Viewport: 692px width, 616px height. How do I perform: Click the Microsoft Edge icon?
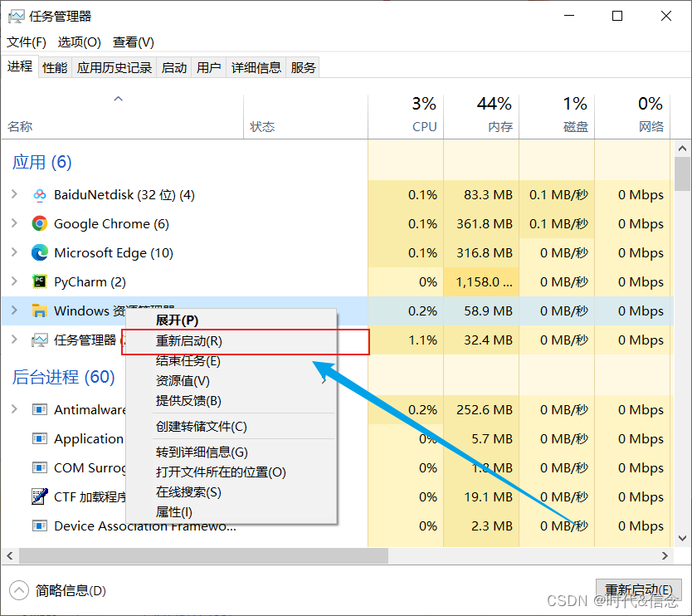[40, 252]
